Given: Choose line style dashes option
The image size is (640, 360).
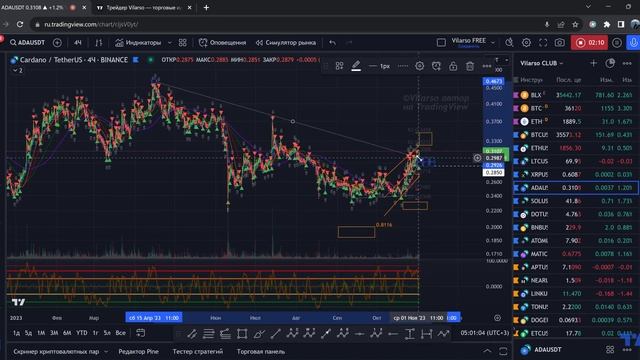Looking at the screenshot, I should (402, 66).
